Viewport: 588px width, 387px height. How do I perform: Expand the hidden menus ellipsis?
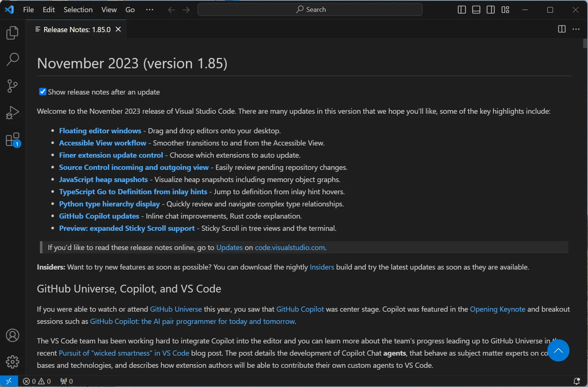(150, 10)
